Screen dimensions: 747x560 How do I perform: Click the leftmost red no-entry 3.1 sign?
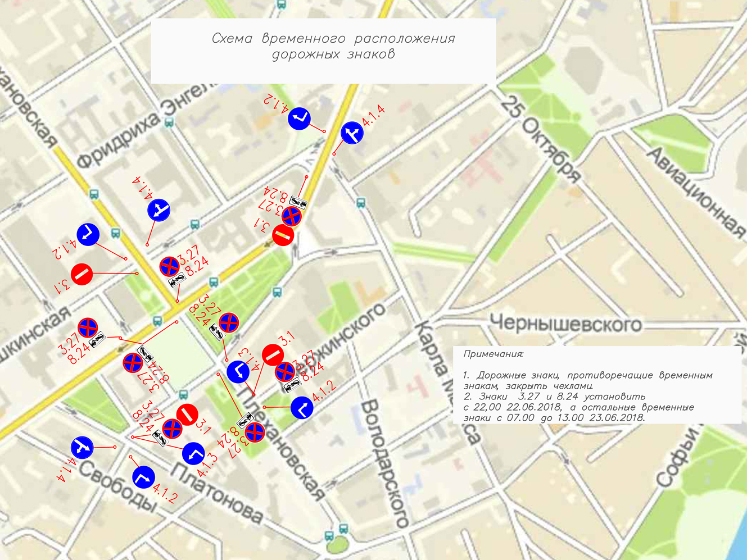(82, 274)
